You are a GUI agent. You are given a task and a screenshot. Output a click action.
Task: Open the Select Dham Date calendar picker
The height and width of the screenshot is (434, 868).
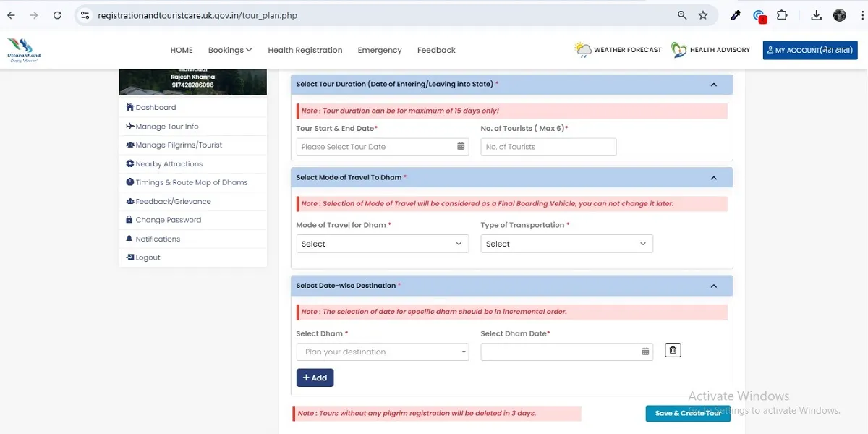pyautogui.click(x=645, y=352)
